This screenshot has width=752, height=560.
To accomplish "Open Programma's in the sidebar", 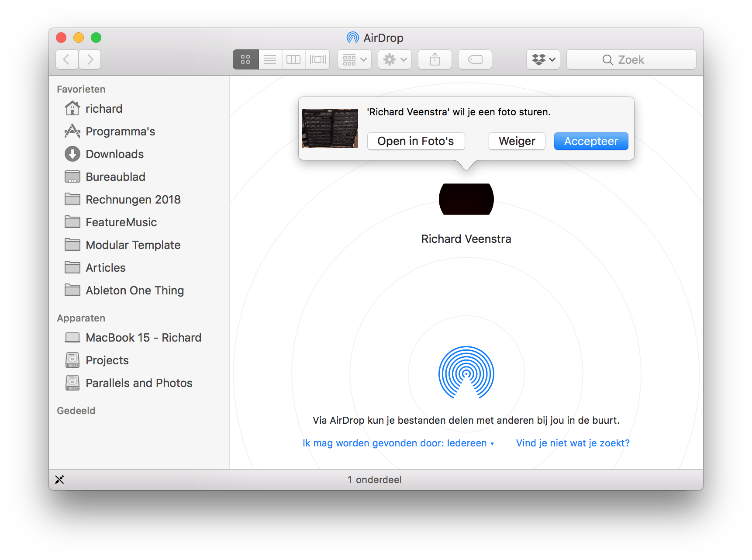I will tap(139, 131).
